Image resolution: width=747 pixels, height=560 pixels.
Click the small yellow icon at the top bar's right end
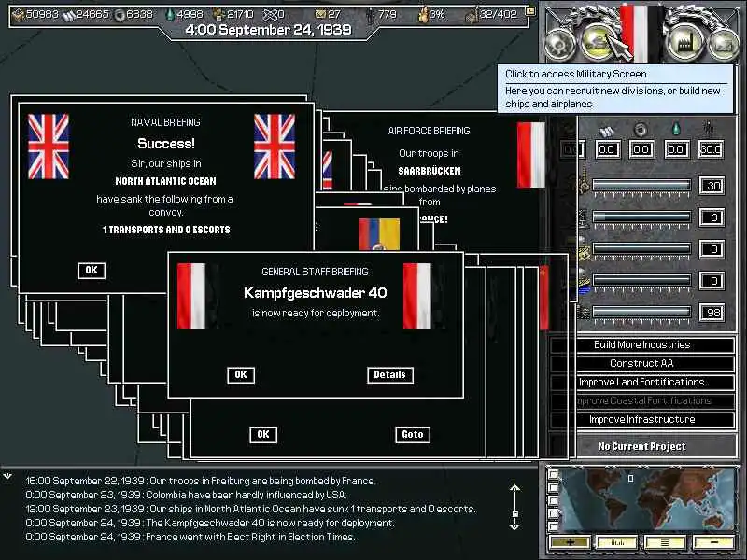point(529,10)
